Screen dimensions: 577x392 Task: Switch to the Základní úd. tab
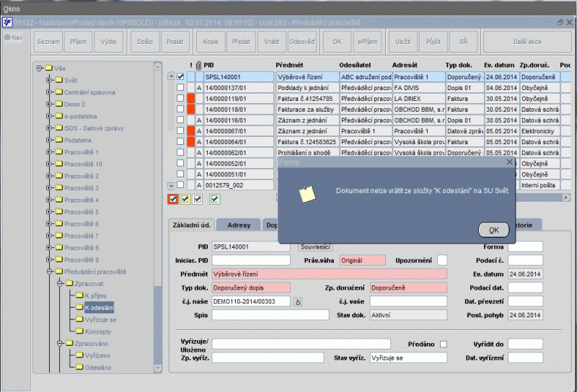[192, 225]
